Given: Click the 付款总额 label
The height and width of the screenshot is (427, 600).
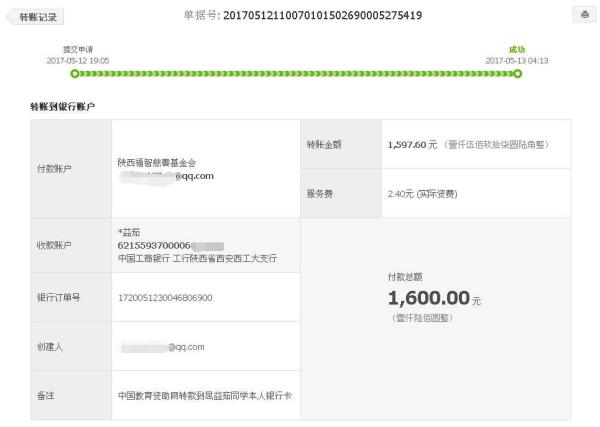Looking at the screenshot, I should click(x=405, y=277).
